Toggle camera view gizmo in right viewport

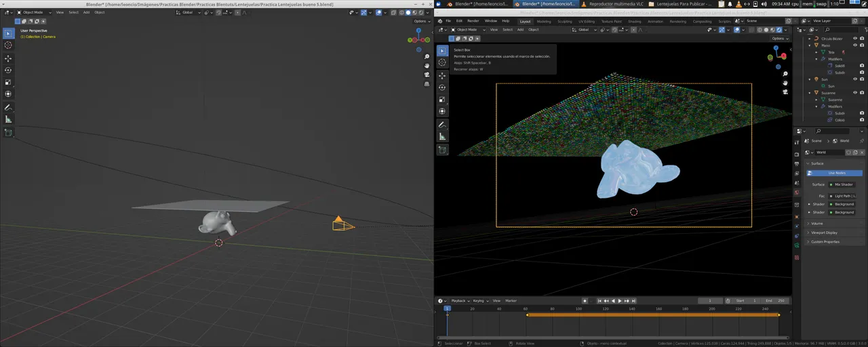click(x=785, y=91)
